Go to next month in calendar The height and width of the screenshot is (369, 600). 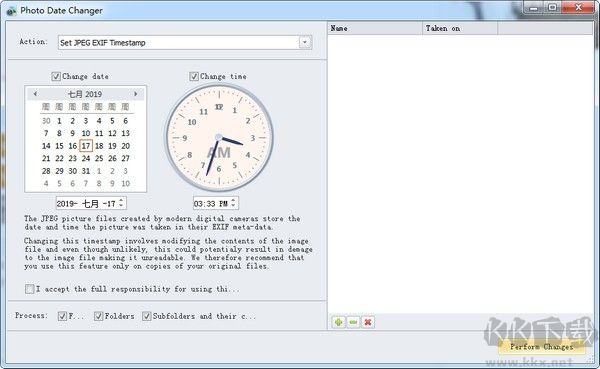click(x=135, y=94)
